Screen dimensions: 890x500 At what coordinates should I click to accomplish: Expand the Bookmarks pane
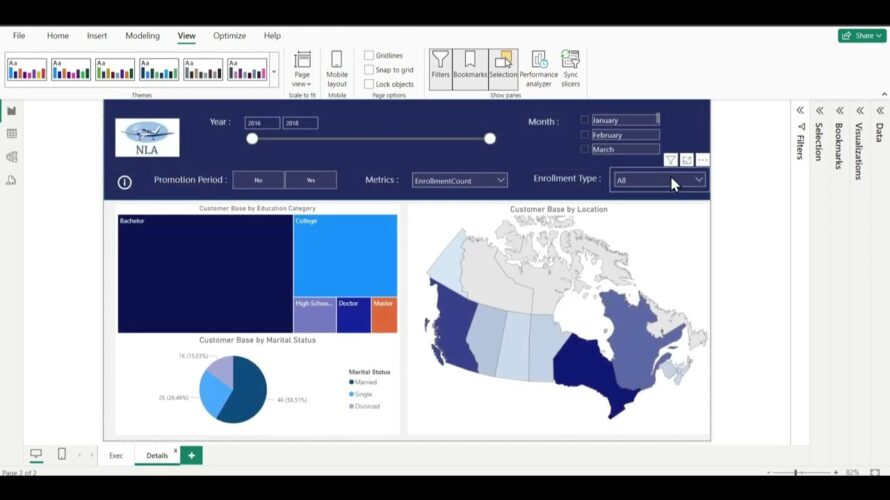[x=839, y=110]
